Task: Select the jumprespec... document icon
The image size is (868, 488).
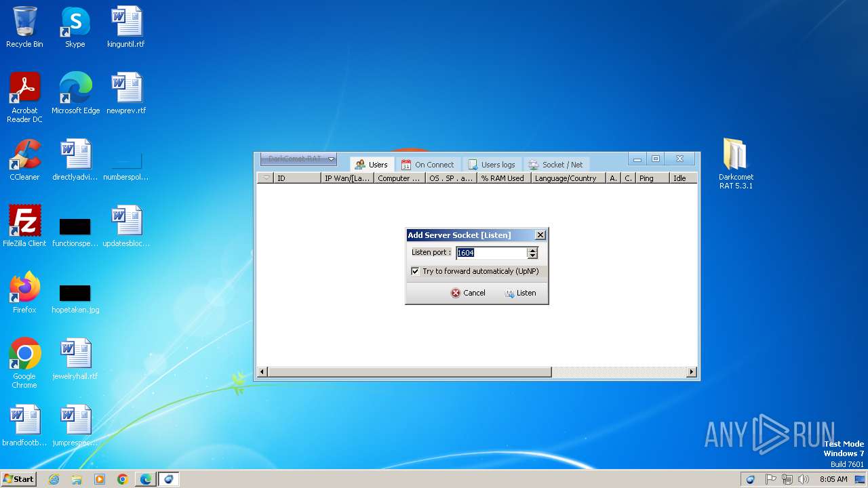Action: 75,426
